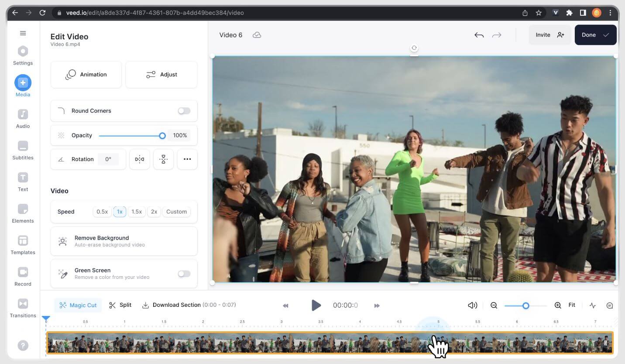Activate Magic Cut

click(78, 305)
